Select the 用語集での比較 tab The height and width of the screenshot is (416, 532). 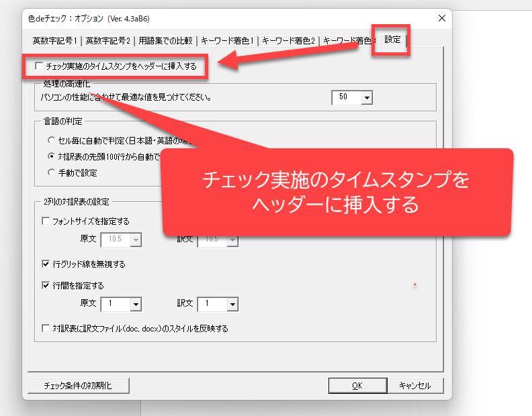coord(165,41)
